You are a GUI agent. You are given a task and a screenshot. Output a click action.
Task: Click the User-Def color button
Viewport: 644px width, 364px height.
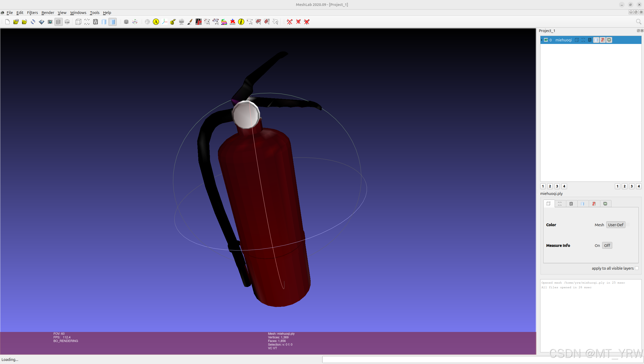coord(616,225)
